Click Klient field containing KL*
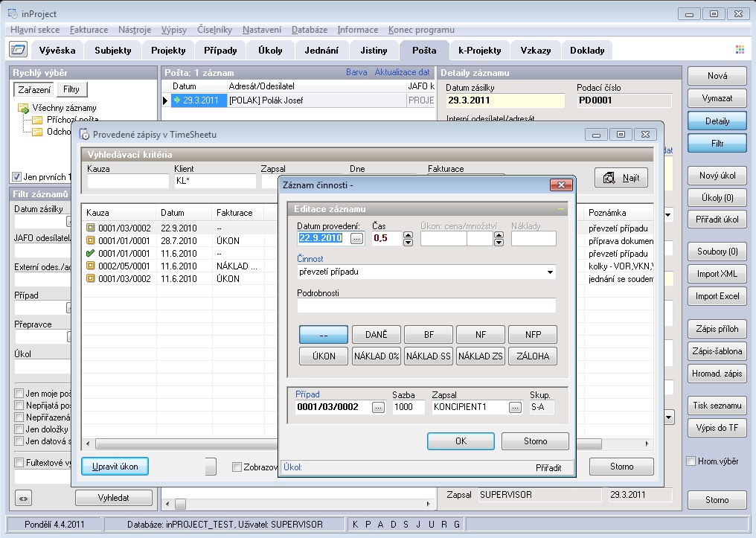The image size is (756, 538). [x=215, y=182]
